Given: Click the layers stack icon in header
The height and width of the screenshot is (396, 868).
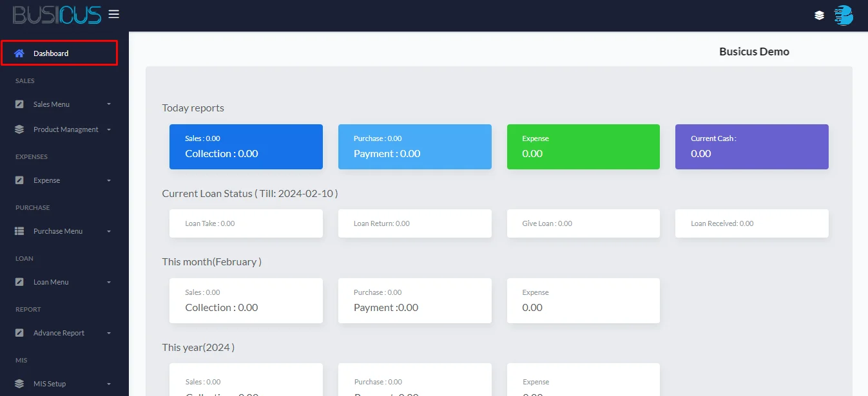Looking at the screenshot, I should (819, 15).
